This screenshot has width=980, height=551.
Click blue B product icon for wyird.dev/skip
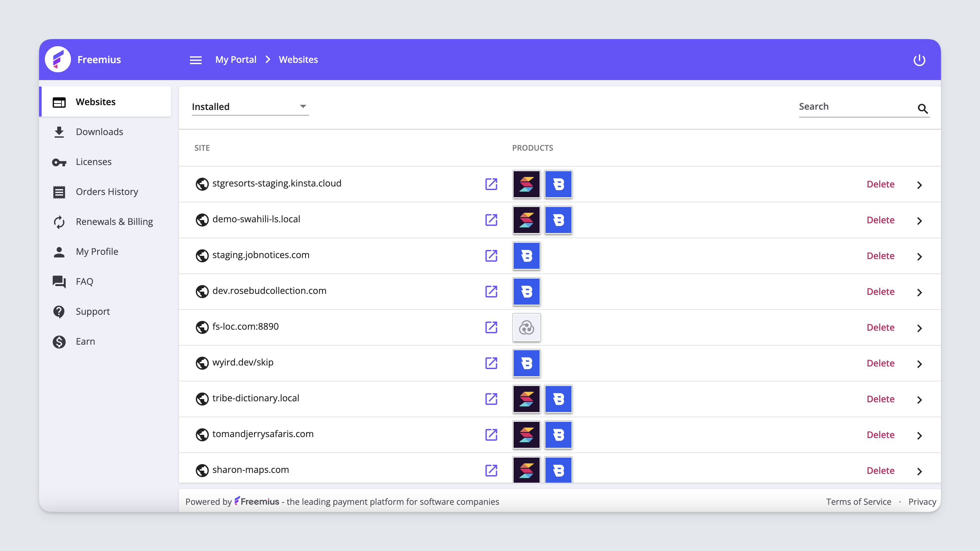click(x=527, y=363)
